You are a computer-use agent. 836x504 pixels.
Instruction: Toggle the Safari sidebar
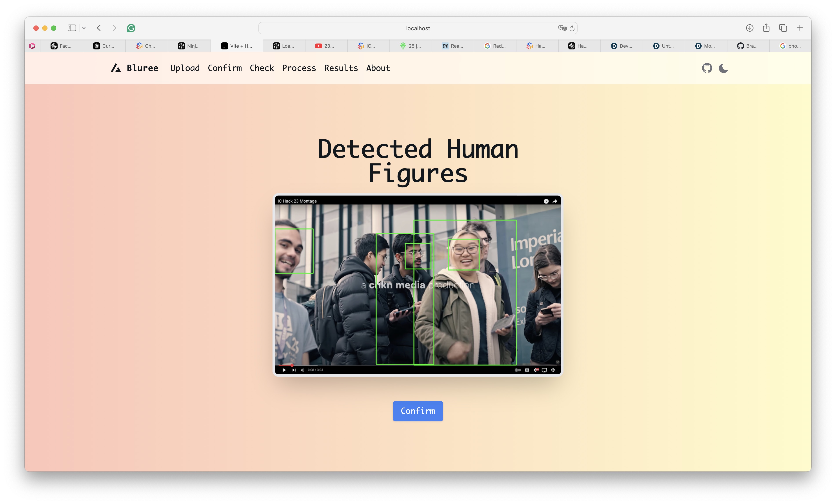(x=72, y=28)
